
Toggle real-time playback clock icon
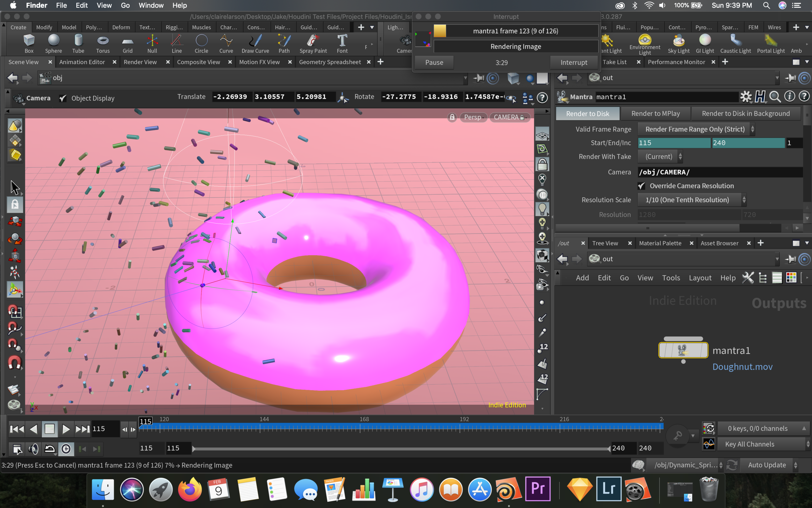pos(66,449)
